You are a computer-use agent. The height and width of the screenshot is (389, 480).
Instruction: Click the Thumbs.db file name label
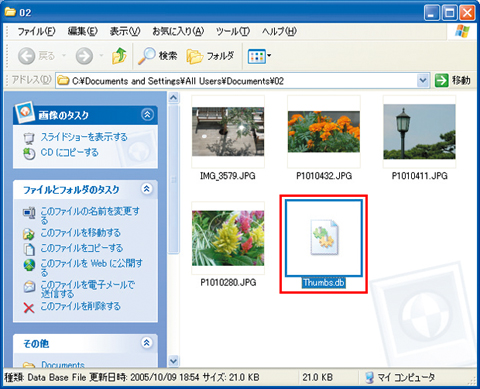[324, 283]
